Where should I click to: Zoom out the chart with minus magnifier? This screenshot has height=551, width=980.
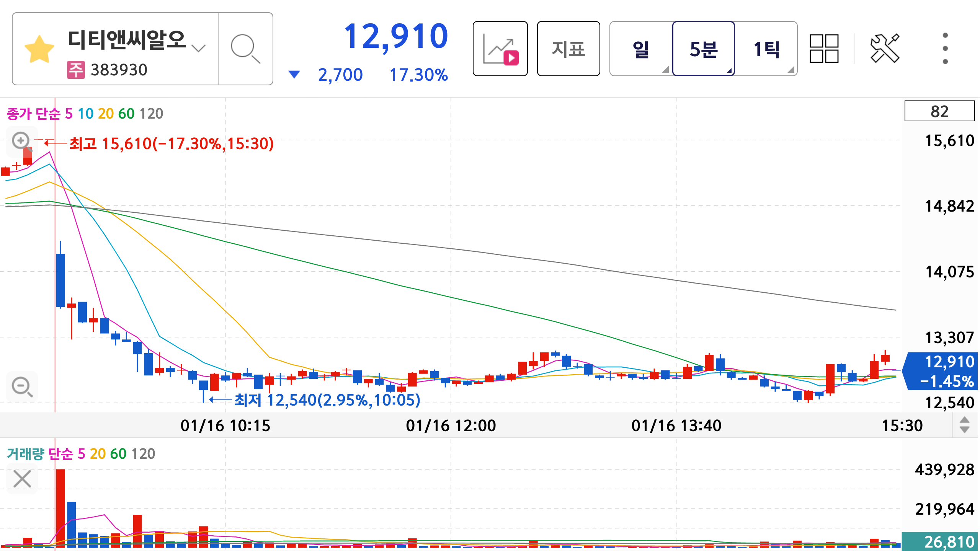22,386
